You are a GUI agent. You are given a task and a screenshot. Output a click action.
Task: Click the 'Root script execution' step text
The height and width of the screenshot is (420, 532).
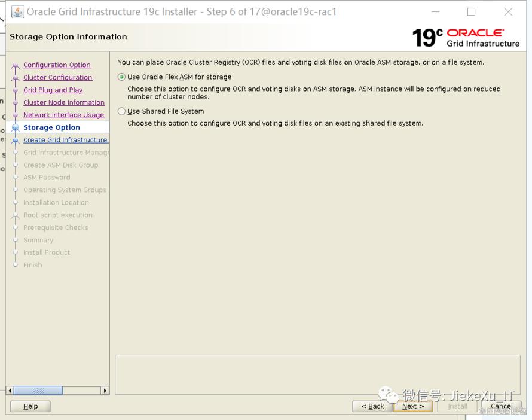57,215
